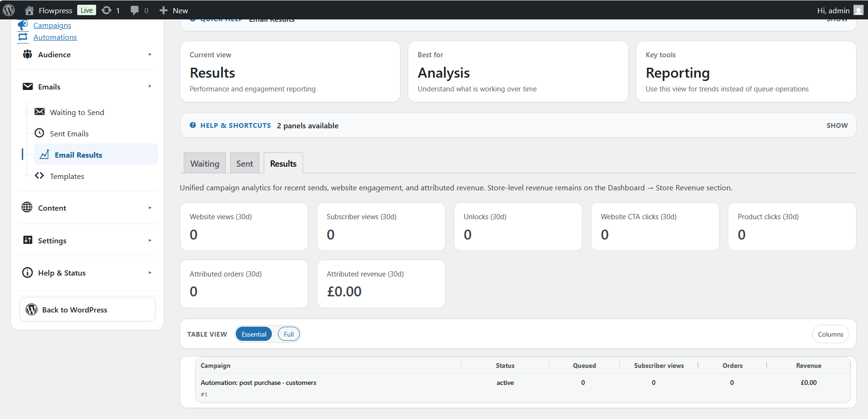Screen dimensions: 868x419
Task: Open the Columns button
Action: click(x=831, y=334)
